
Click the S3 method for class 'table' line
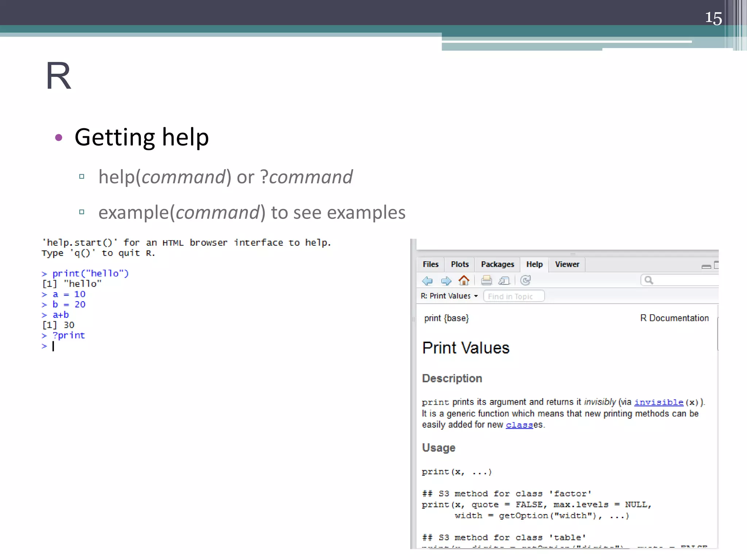tap(504, 538)
